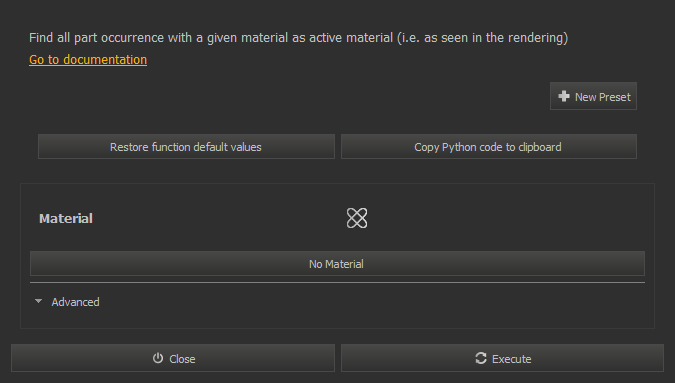
Task: Create a new preset
Action: pos(593,96)
